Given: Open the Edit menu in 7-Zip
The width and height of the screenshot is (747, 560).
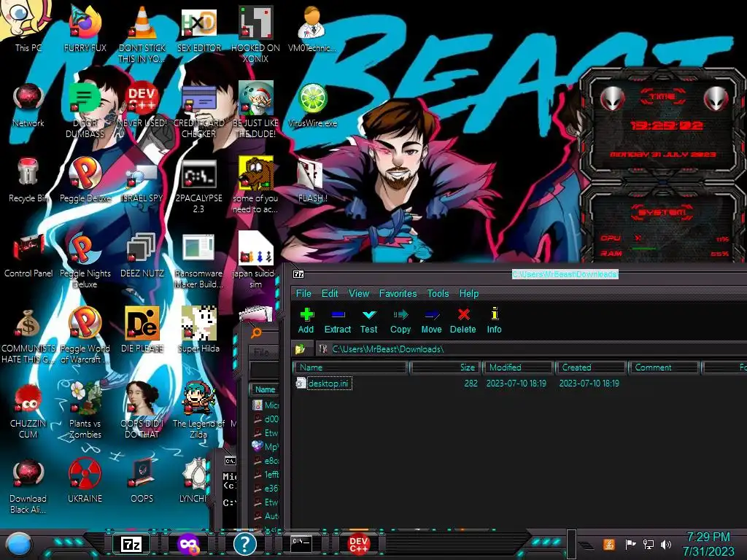Looking at the screenshot, I should click(330, 293).
